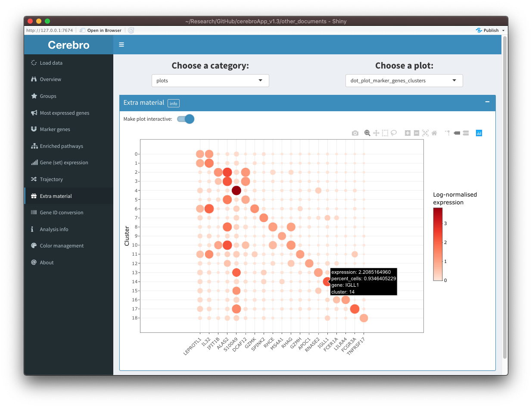Click the Autoscale axes icon

click(425, 133)
